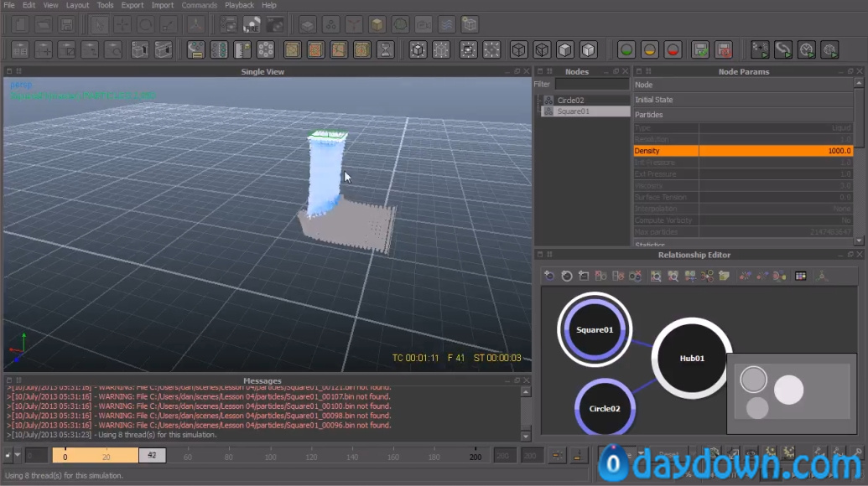
Task: Click the Square01_00096.bin warning message
Action: pos(199,425)
